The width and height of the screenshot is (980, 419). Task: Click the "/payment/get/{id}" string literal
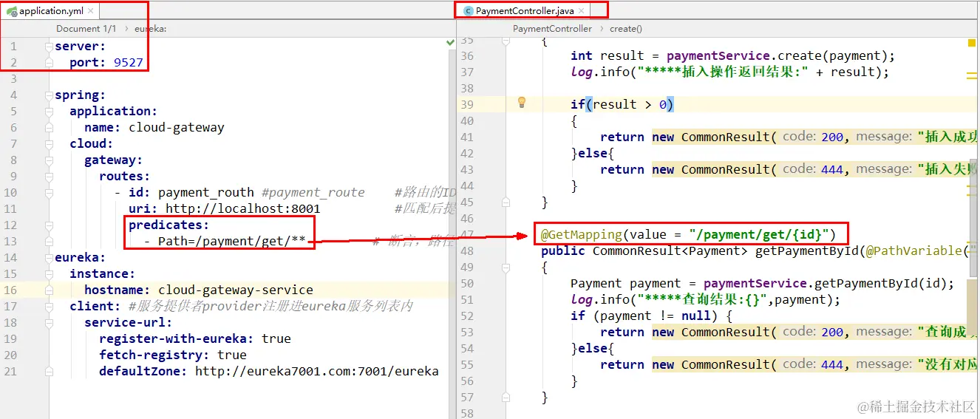pos(758,234)
